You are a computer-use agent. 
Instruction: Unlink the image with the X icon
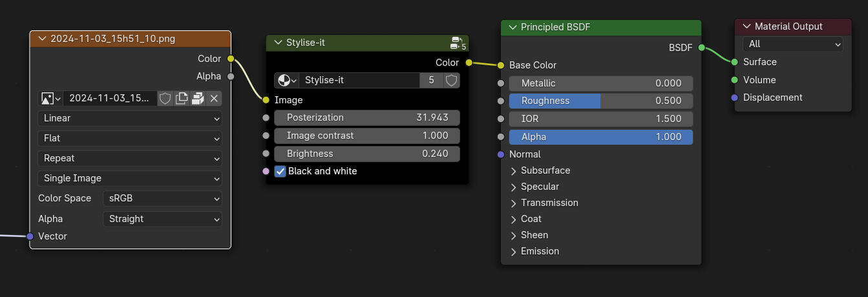click(214, 98)
